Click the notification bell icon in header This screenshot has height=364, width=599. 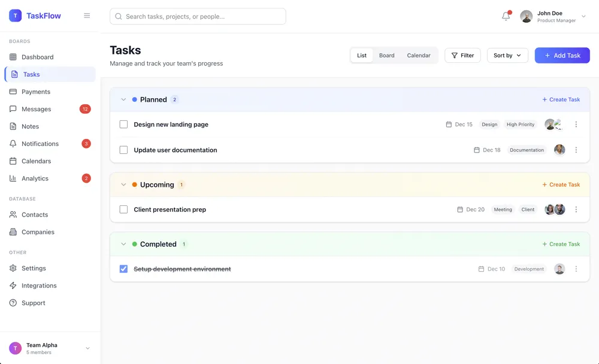click(x=506, y=17)
